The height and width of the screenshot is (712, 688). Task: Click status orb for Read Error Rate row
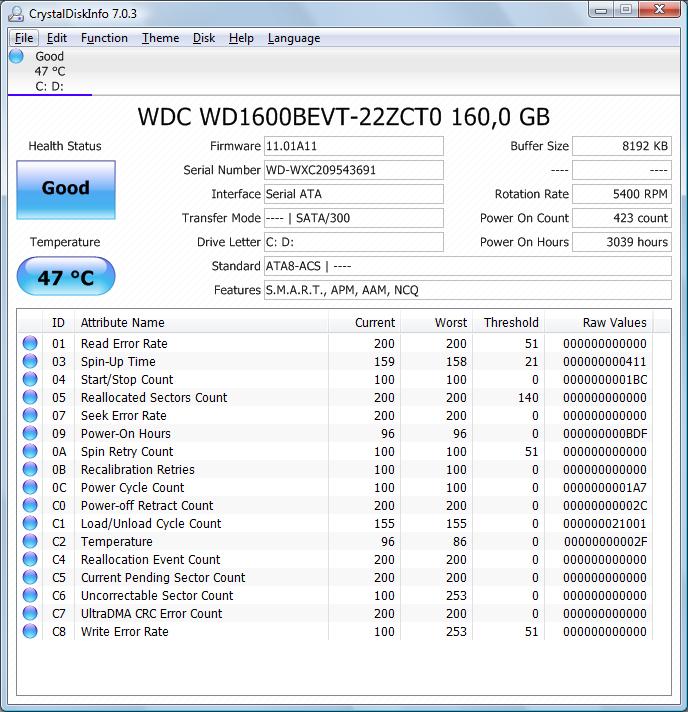[x=30, y=343]
